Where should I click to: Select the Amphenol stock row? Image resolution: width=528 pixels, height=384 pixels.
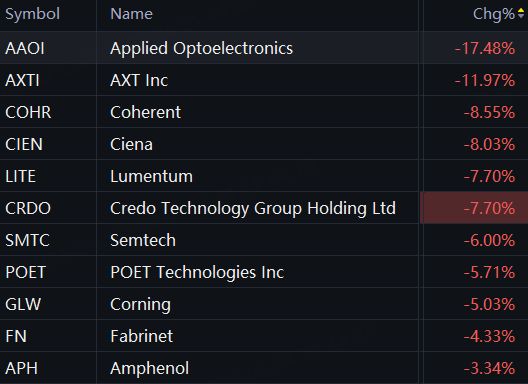point(264,368)
